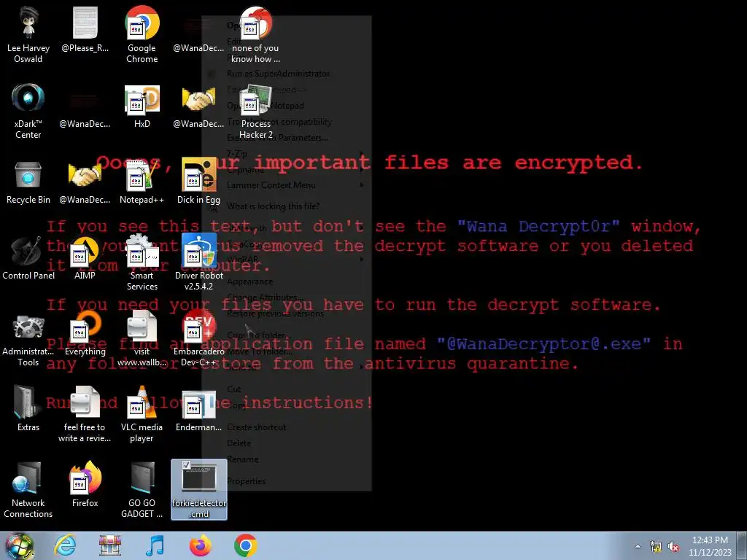747x560 pixels.
Task: Open the Network Connections icon
Action: pos(28,491)
